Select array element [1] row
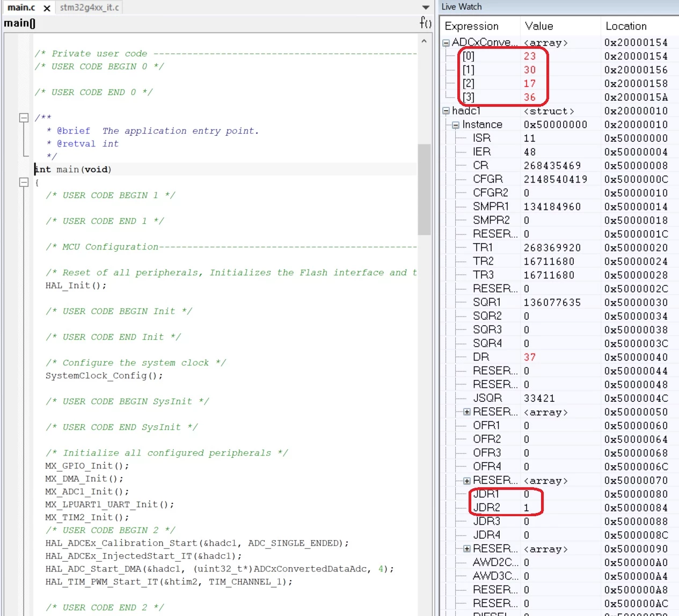 [560, 70]
